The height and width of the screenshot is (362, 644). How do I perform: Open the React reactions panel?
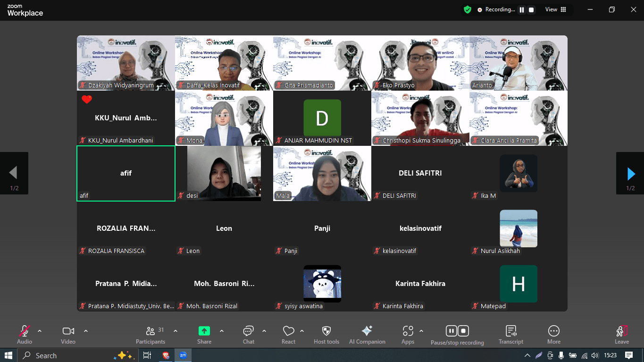coord(288,330)
